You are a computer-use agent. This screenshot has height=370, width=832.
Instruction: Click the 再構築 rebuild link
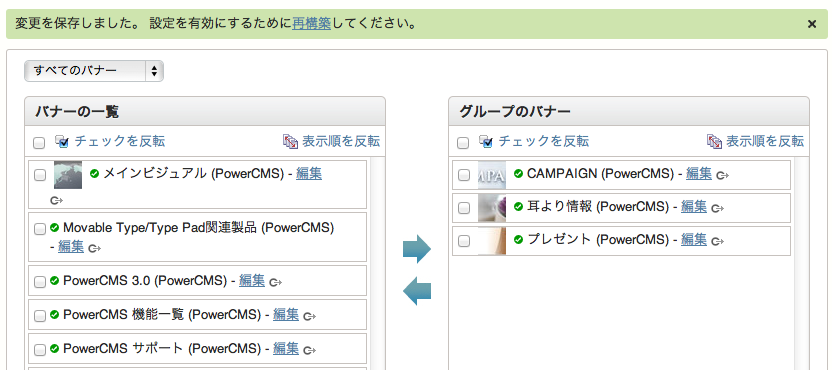point(311,24)
